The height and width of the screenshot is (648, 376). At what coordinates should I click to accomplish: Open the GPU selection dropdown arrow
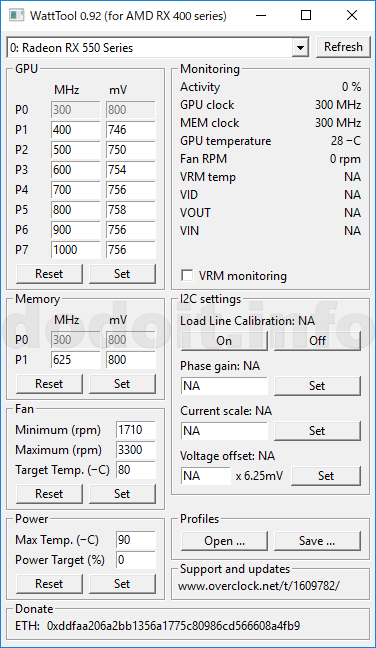[300, 48]
